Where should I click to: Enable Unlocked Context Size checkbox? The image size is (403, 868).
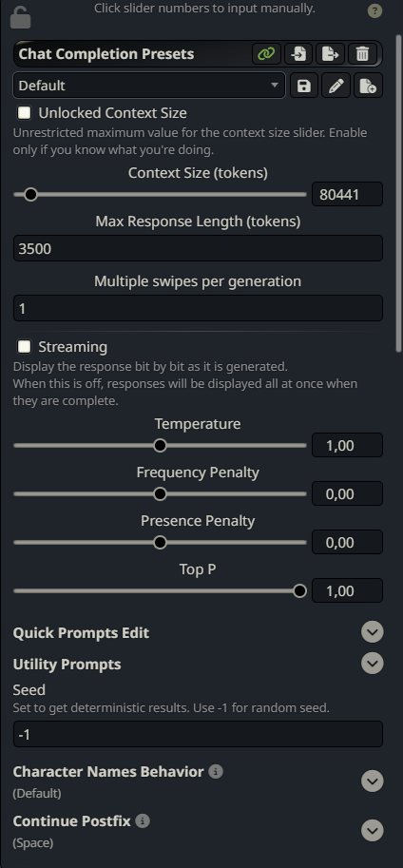point(25,113)
